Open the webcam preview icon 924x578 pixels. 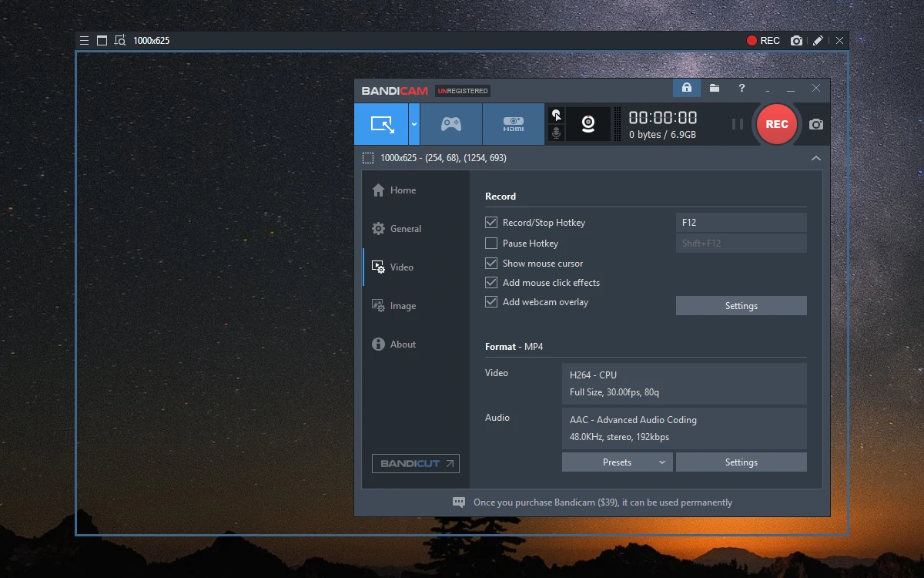[588, 123]
